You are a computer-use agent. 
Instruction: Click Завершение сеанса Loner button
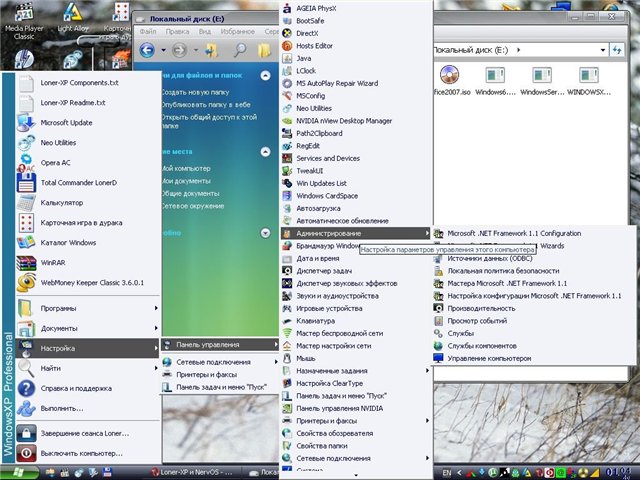88,433
